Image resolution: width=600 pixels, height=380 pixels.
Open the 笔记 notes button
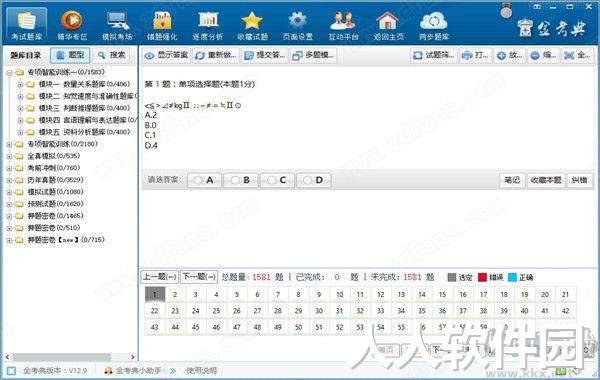512,180
